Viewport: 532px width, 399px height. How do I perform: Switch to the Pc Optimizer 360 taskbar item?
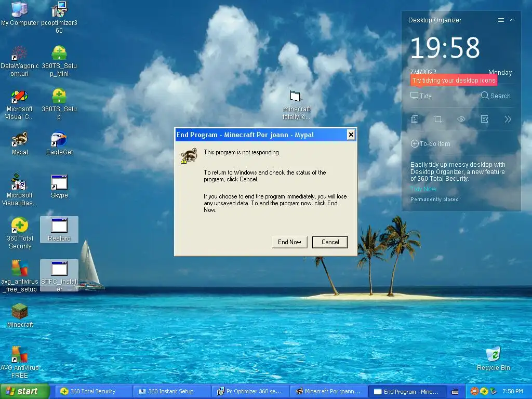click(x=250, y=392)
